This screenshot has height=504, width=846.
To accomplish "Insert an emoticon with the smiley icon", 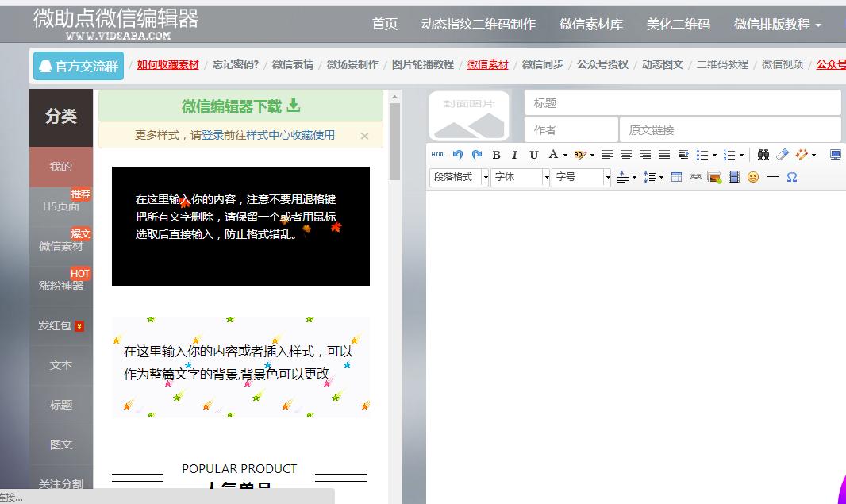I will 754,178.
